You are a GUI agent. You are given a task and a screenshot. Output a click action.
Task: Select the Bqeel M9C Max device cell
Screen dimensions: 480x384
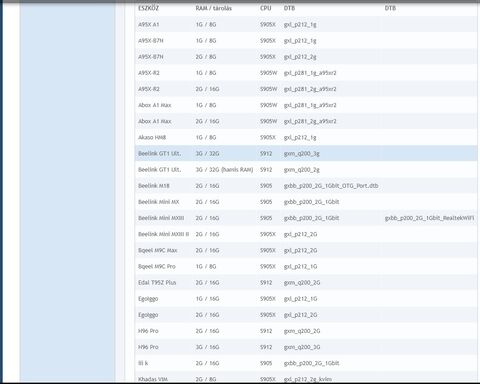point(158,250)
